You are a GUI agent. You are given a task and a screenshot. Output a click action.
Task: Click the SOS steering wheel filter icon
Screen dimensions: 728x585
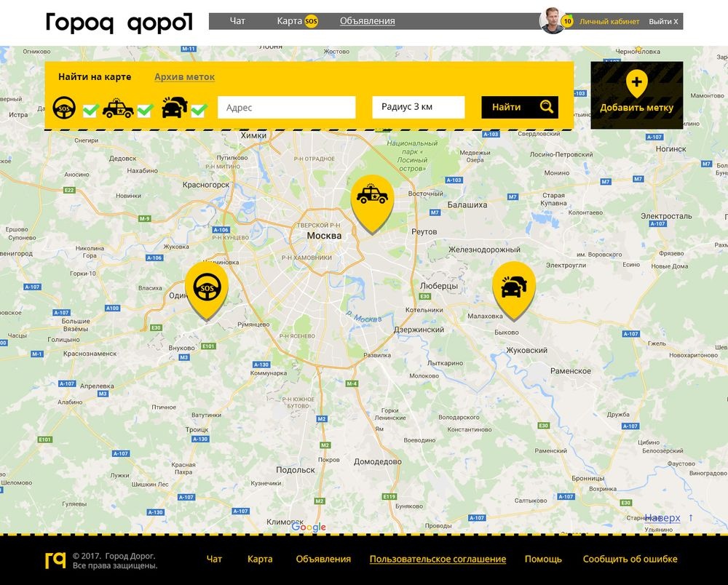(64, 108)
